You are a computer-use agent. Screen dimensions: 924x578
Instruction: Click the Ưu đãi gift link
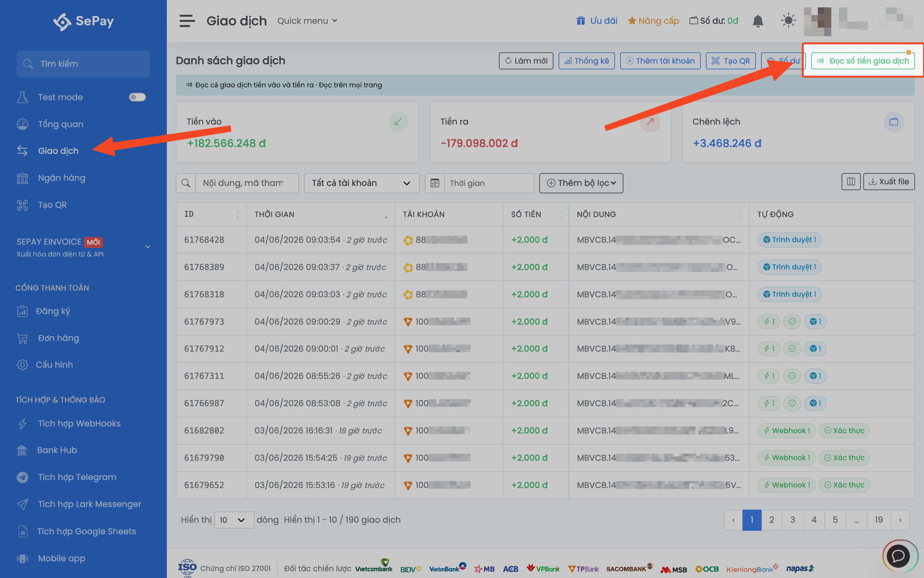(597, 21)
